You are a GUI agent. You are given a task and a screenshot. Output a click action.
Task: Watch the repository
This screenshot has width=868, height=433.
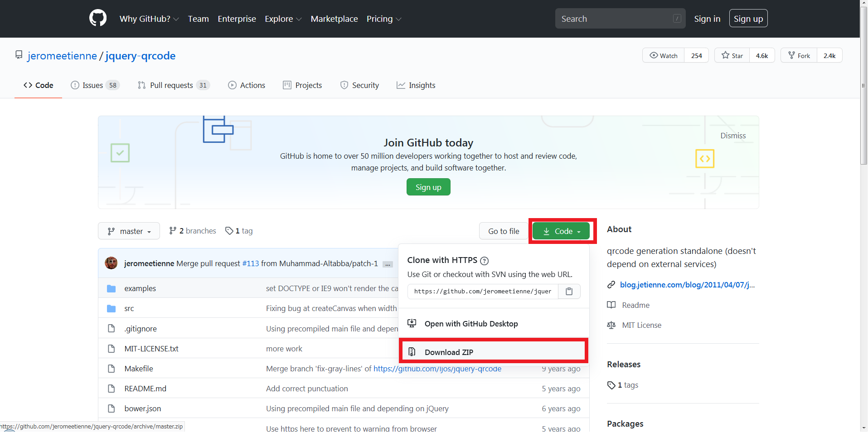point(664,55)
